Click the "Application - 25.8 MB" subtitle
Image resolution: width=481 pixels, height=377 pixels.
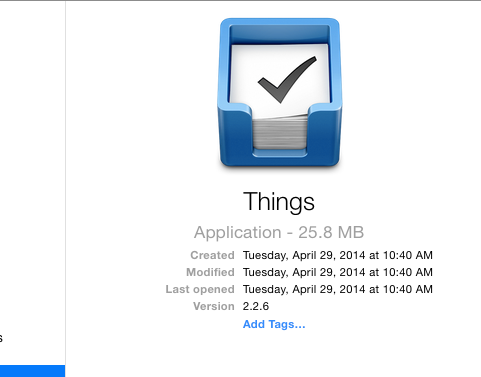[x=279, y=232]
